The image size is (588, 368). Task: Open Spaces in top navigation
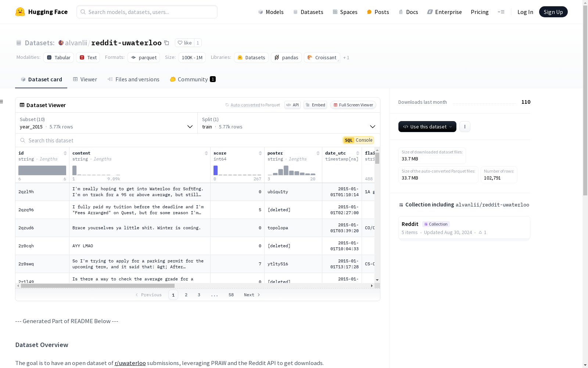(x=345, y=12)
